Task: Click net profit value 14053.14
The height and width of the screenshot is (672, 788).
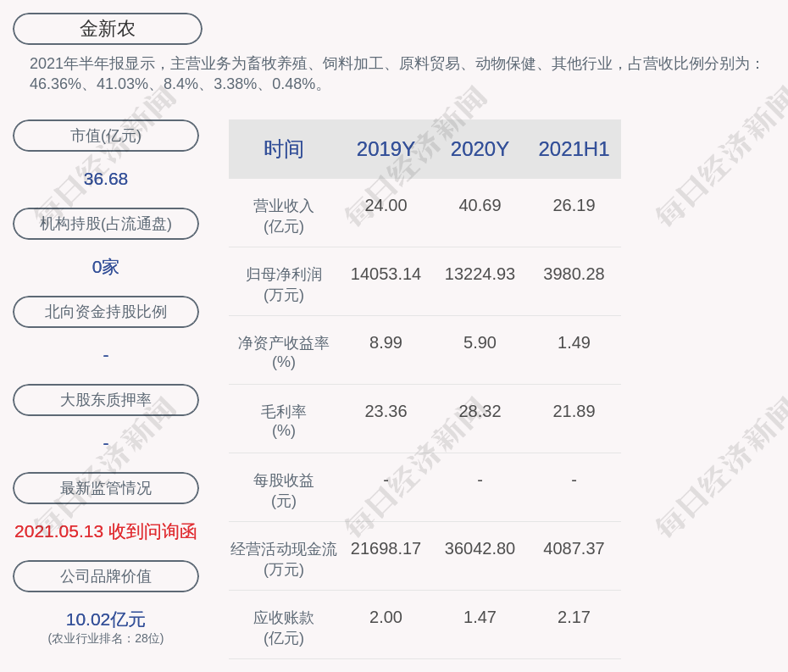Action: point(386,274)
